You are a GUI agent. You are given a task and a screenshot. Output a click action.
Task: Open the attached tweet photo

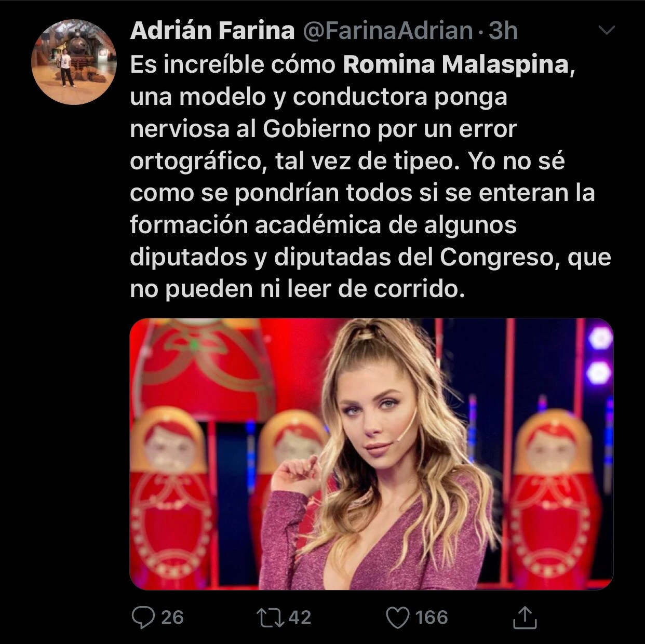click(371, 454)
